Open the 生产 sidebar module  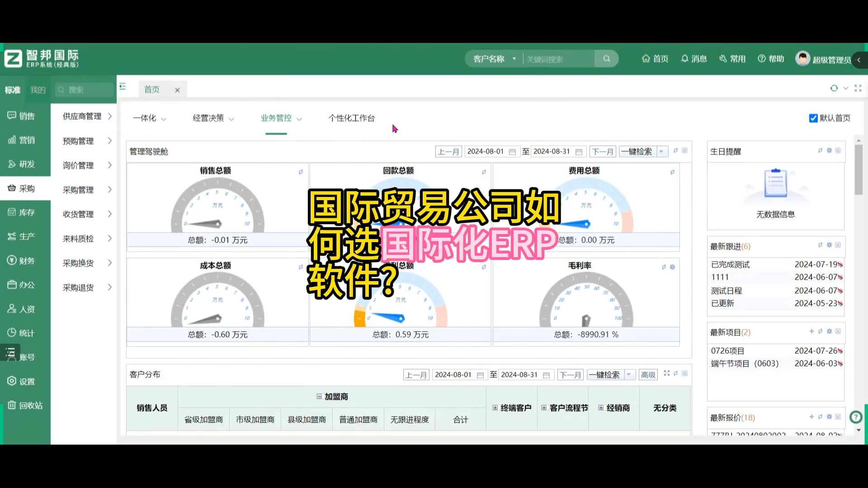(x=21, y=236)
